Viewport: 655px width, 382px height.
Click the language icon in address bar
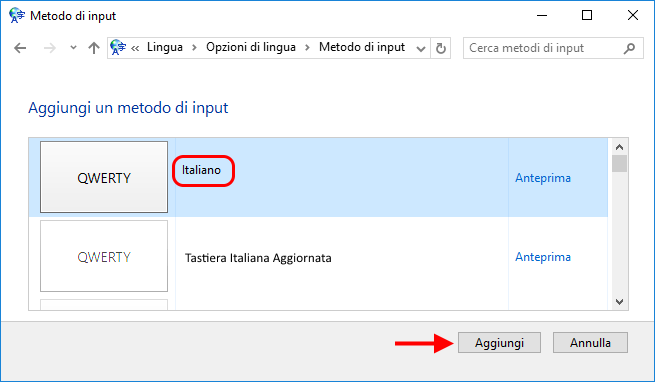coord(118,48)
